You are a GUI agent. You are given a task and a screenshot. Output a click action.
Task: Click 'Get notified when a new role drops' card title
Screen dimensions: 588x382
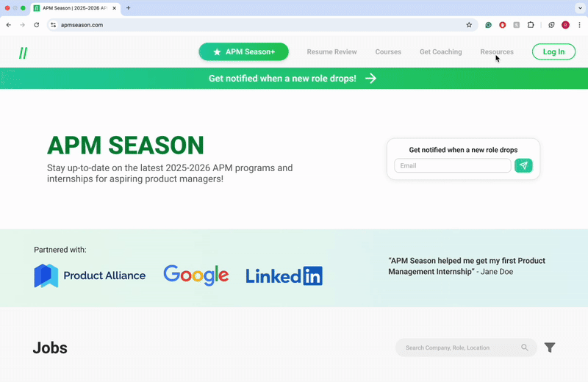pyautogui.click(x=463, y=150)
